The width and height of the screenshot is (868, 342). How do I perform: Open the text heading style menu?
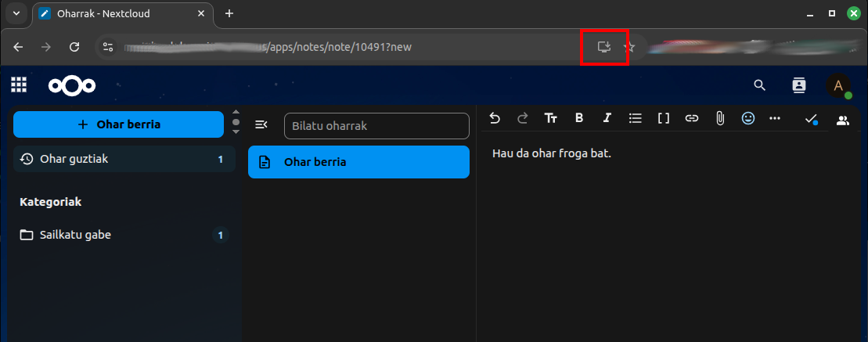(551, 118)
